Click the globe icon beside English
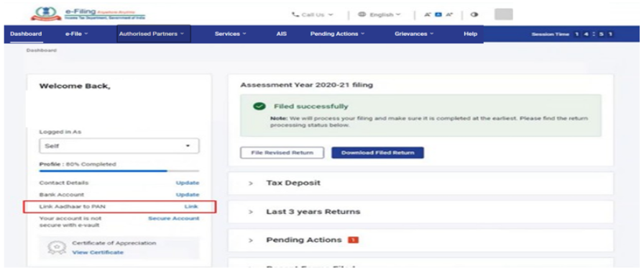Screen dimensions: 644x270 (362, 14)
